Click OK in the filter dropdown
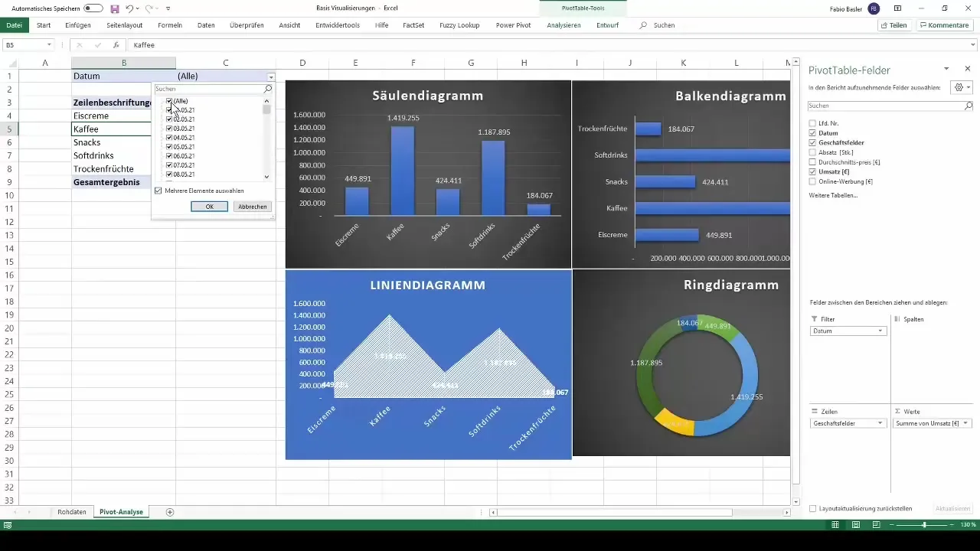Screen dimensions: 980x551 coord(209,207)
